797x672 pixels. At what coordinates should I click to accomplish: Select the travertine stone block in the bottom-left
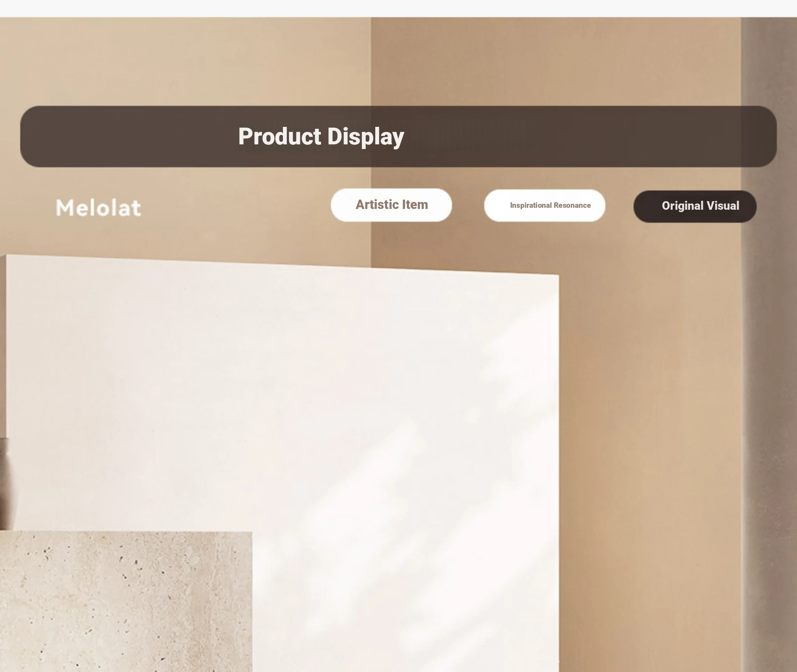pos(126,601)
